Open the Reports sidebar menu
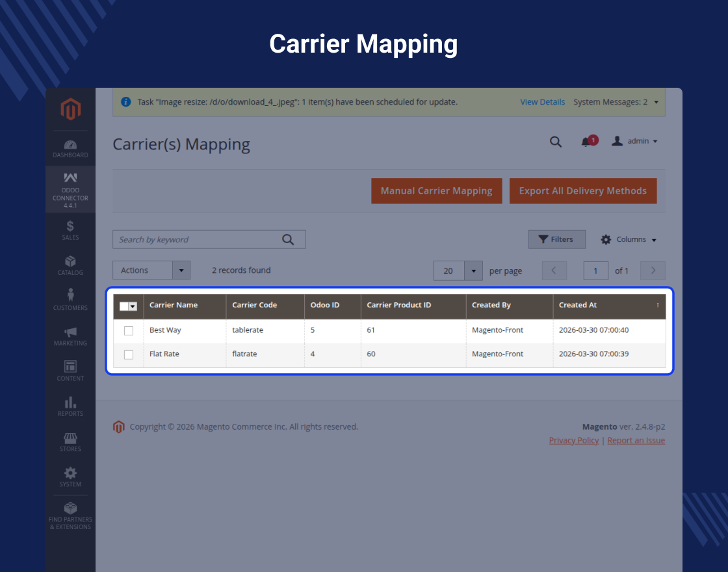This screenshot has height=572, width=728. [70, 406]
